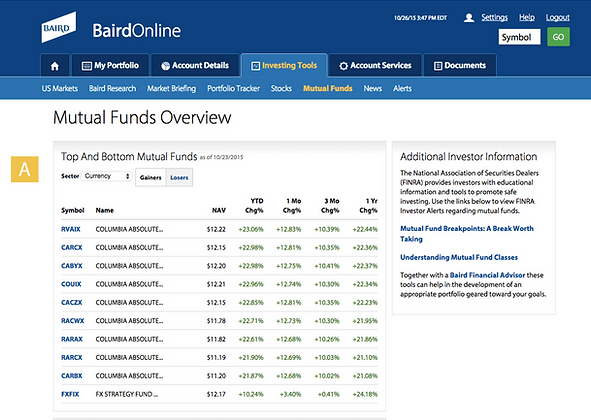Click the Name column header
The height and width of the screenshot is (420, 591).
tap(104, 210)
